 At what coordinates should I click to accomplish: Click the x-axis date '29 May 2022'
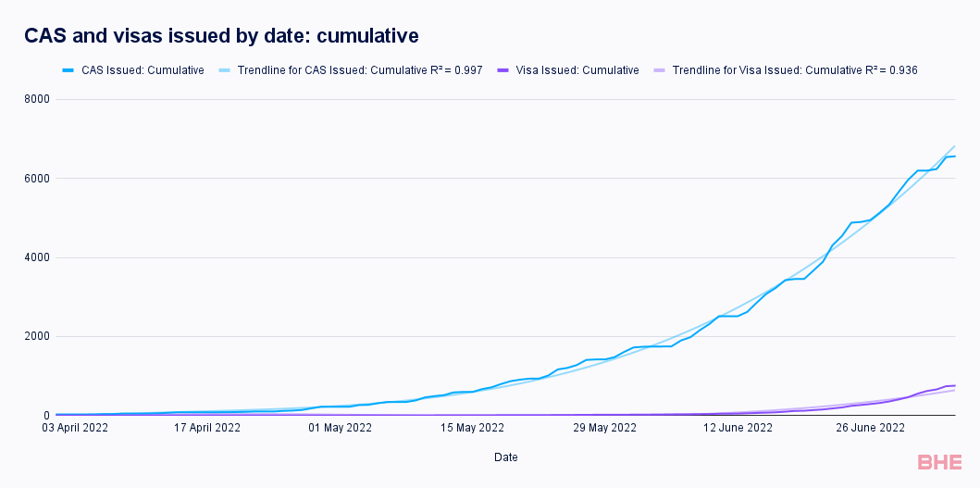[x=605, y=429]
